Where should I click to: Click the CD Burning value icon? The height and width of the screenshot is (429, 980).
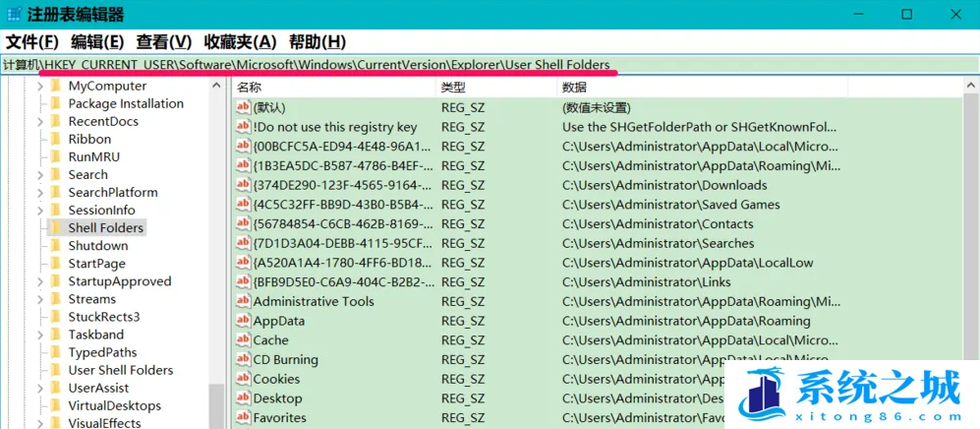click(x=243, y=359)
